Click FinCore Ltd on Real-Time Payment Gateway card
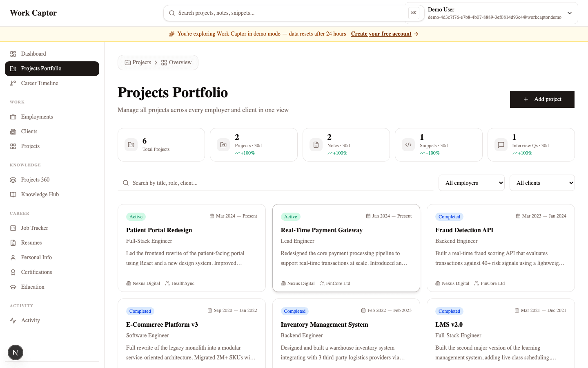The width and height of the screenshot is (588, 368). (x=338, y=283)
